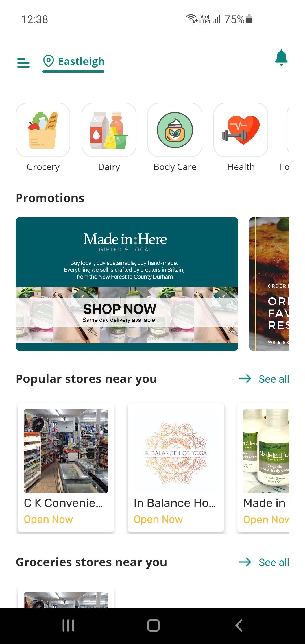This screenshot has height=644, width=305.
Task: See all popular stores near you
Action: pos(274,379)
